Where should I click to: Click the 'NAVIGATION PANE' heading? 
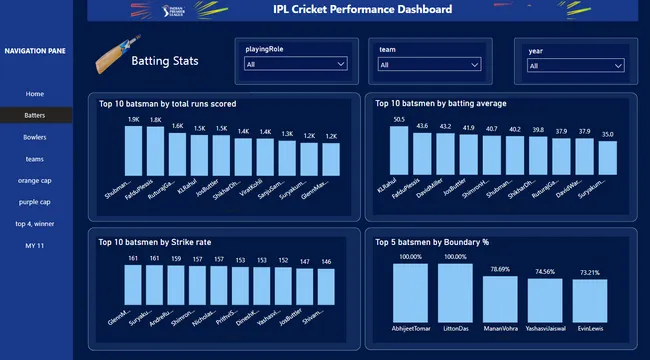click(x=35, y=51)
